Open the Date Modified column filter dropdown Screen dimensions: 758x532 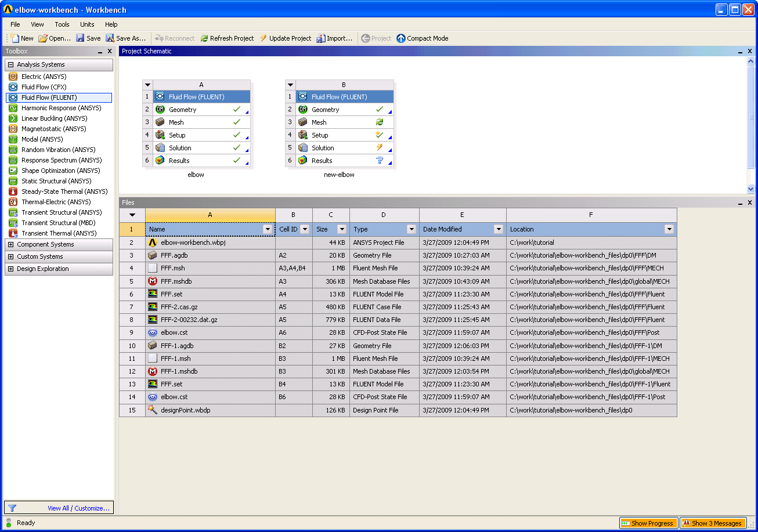(x=499, y=229)
